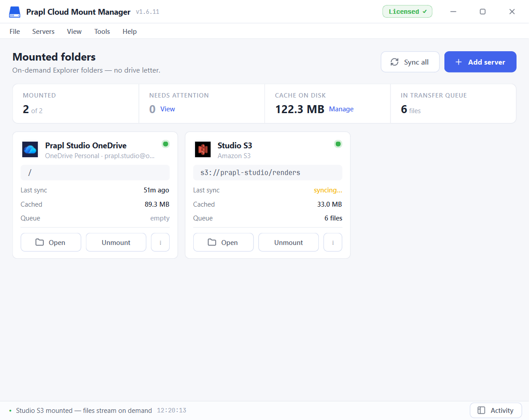Image resolution: width=529 pixels, height=420 pixels.
Task: Click the '122.3 MB' cache on disk figure
Action: click(300, 109)
